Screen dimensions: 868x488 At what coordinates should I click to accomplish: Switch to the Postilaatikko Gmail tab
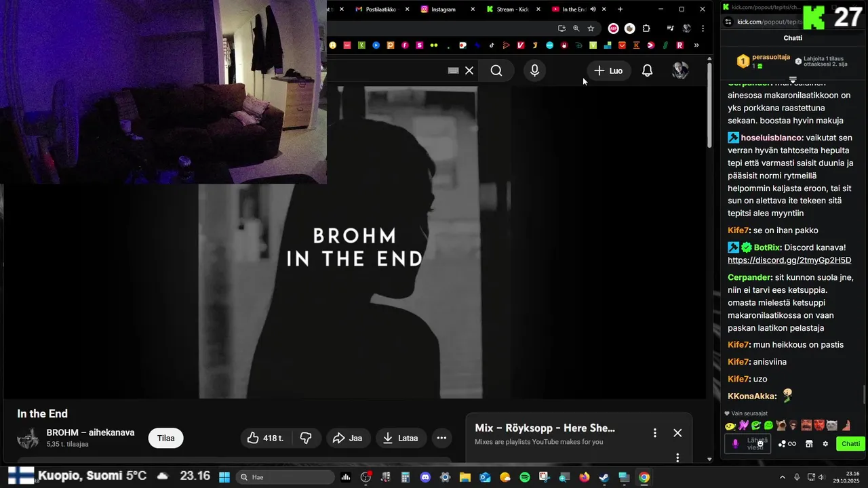click(382, 9)
